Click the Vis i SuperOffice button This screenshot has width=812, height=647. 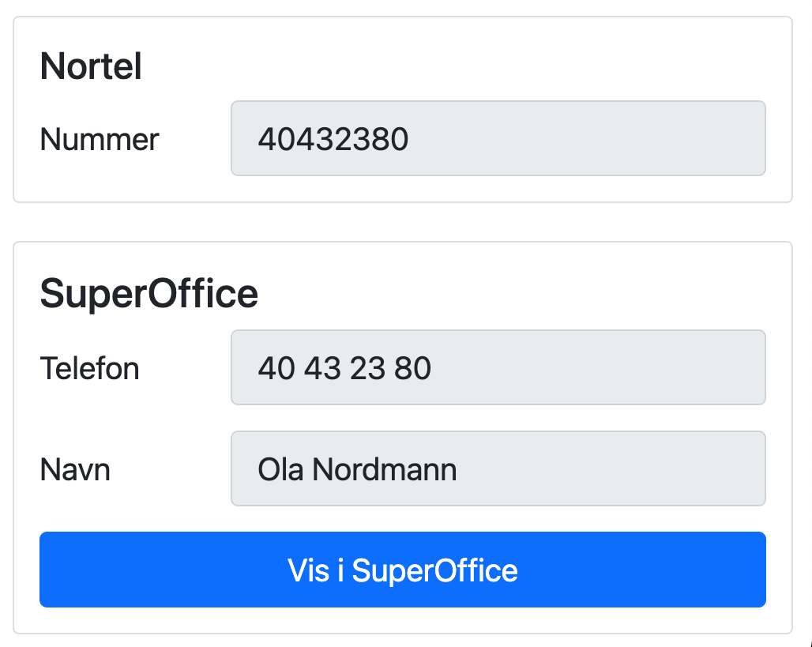click(402, 570)
